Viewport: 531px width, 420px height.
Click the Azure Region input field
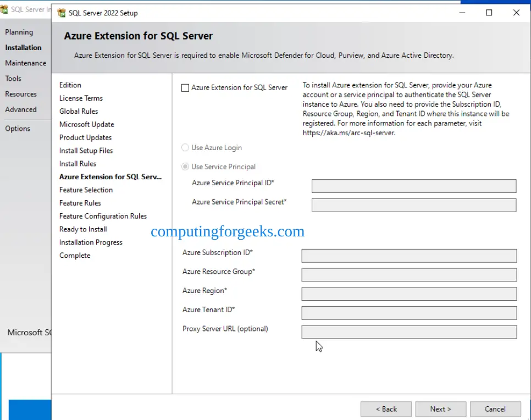[409, 294]
